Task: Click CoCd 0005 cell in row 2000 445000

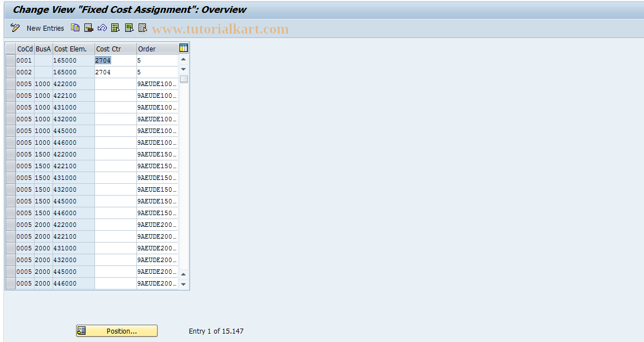Action: (x=25, y=272)
